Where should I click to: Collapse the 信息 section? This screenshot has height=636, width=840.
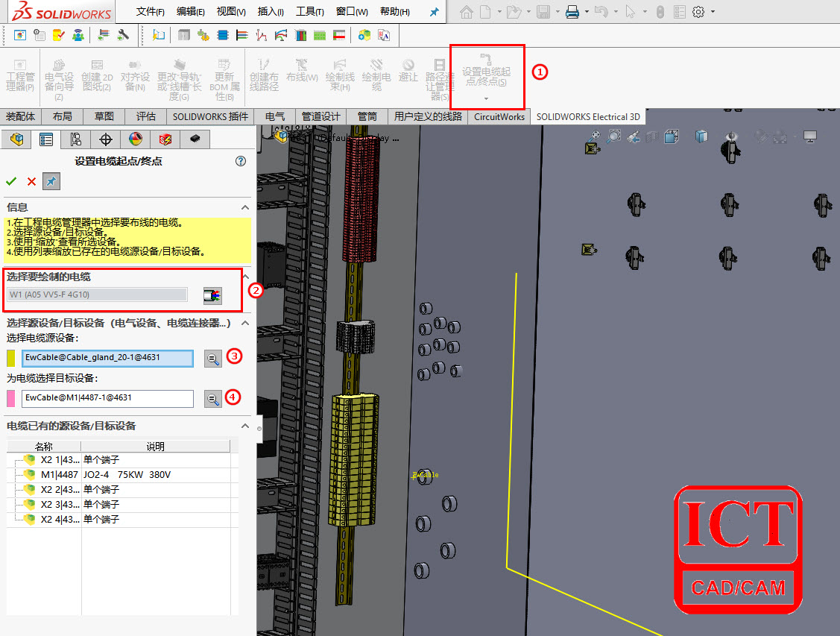(x=244, y=207)
